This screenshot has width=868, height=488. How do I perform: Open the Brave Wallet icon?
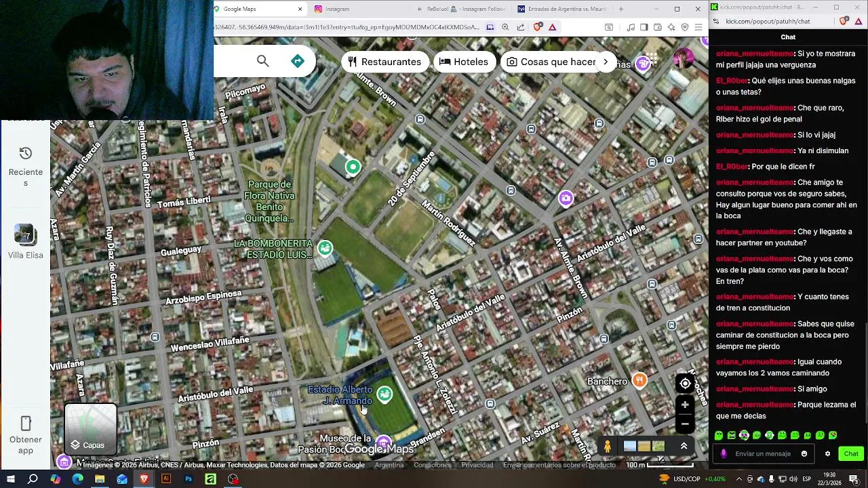(x=658, y=27)
